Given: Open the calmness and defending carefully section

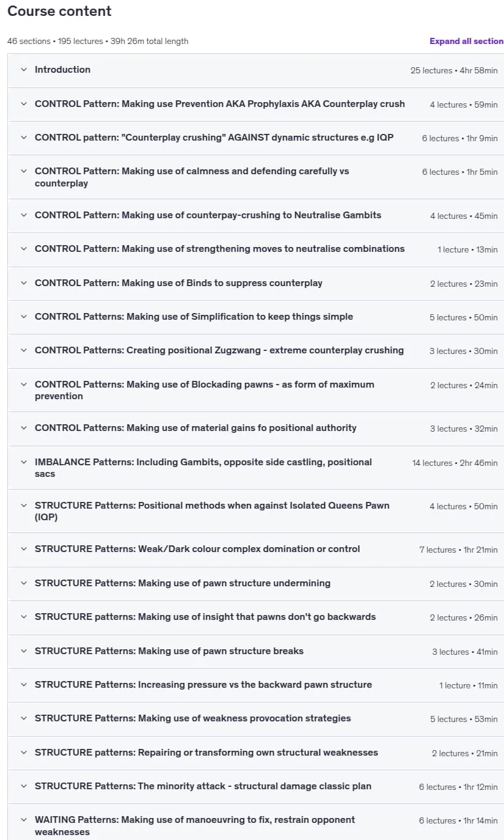Looking at the screenshot, I should pyautogui.click(x=256, y=177).
